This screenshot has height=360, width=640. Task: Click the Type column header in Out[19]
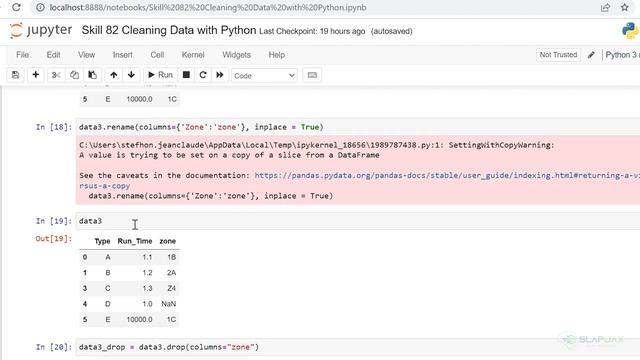click(x=102, y=241)
